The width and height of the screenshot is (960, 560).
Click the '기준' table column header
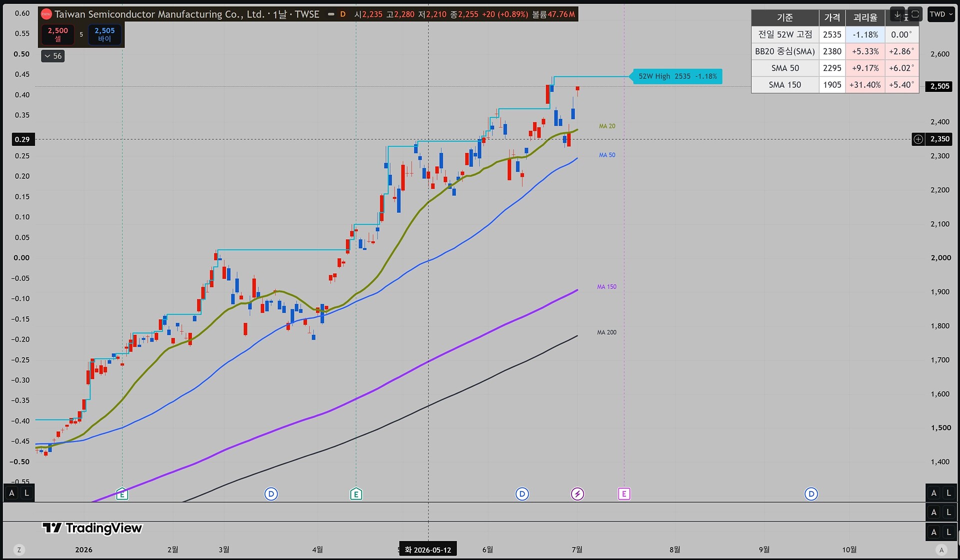click(785, 17)
